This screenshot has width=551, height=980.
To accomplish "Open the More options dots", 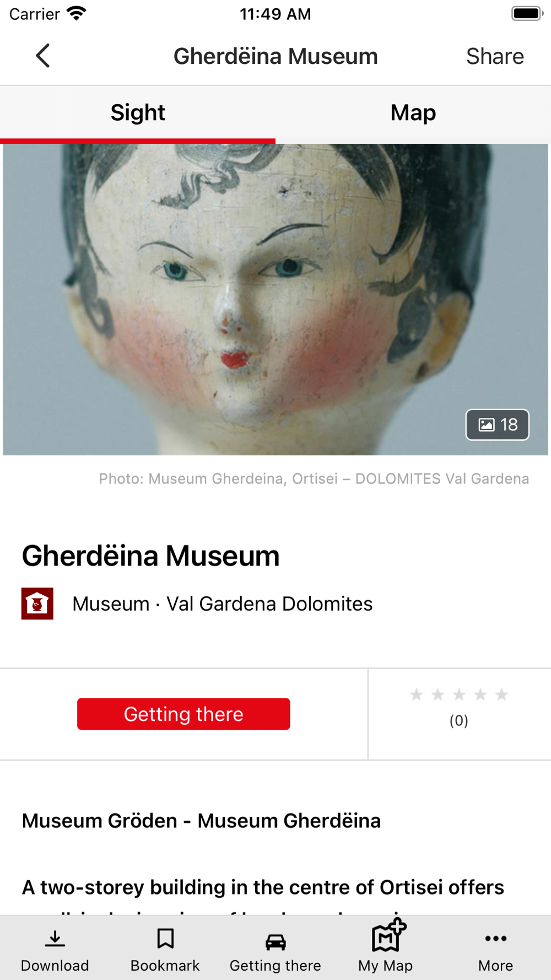I will pos(496,939).
